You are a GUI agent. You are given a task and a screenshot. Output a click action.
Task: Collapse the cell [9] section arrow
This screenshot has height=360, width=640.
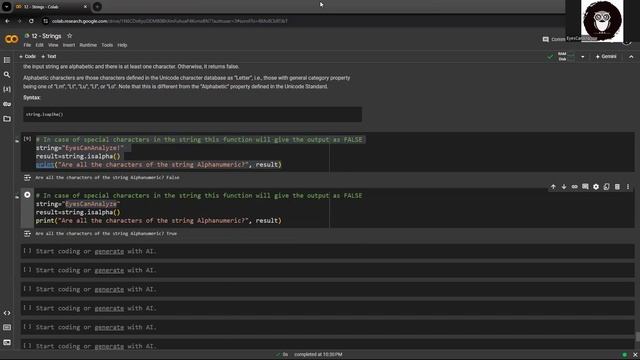(17, 141)
